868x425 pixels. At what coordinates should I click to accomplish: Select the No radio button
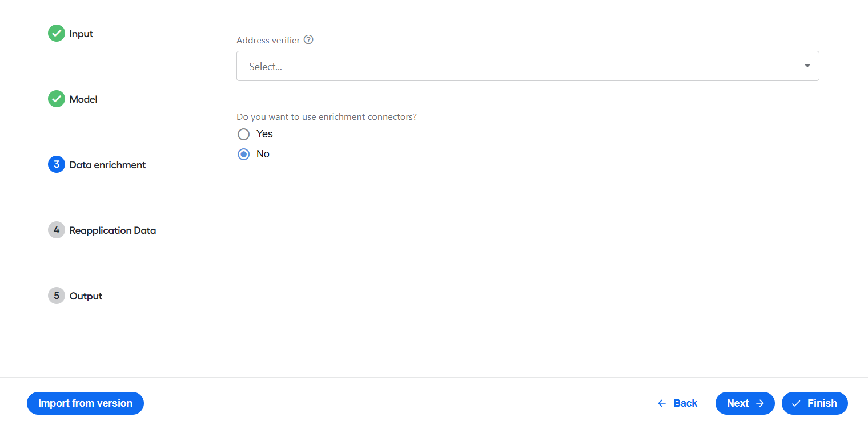[244, 154]
